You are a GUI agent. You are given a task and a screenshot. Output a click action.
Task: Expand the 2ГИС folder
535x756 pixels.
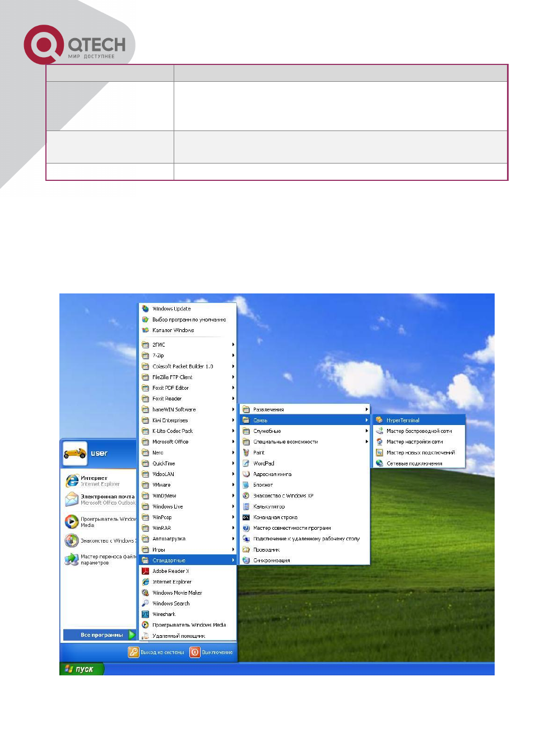(x=188, y=345)
